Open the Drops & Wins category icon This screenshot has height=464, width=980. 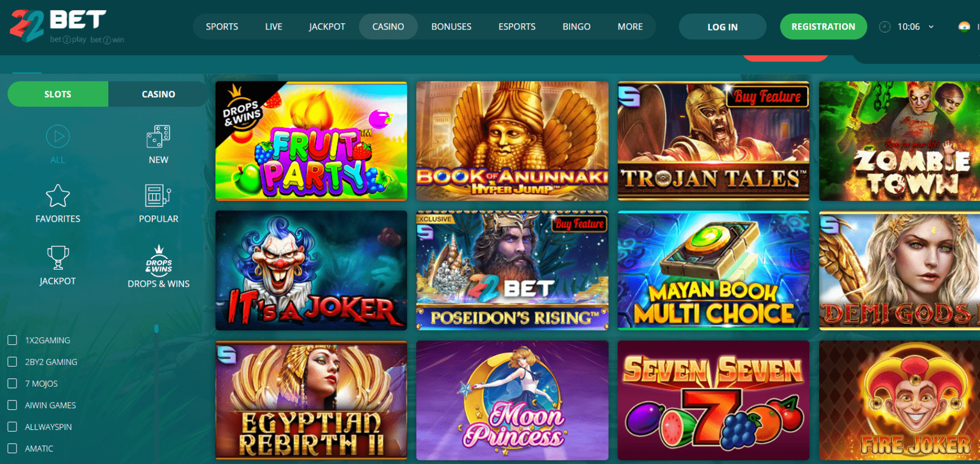[158, 259]
